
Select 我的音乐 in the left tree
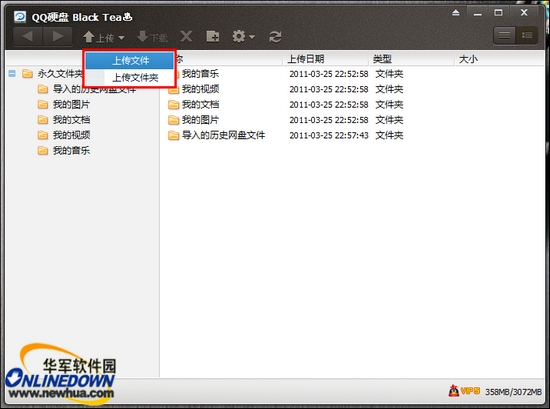pyautogui.click(x=71, y=150)
